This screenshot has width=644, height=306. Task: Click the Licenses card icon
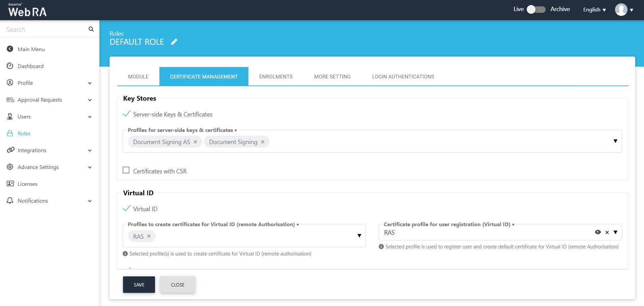[x=10, y=184]
